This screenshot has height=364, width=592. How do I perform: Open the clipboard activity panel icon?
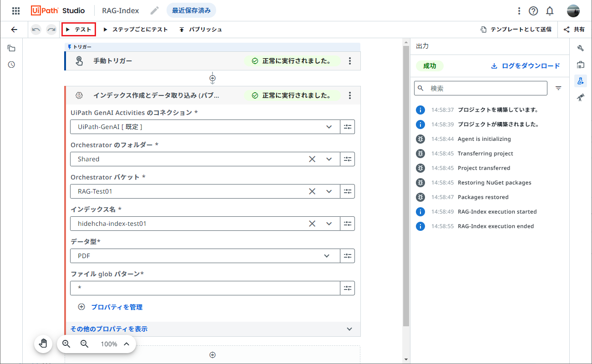click(x=581, y=64)
